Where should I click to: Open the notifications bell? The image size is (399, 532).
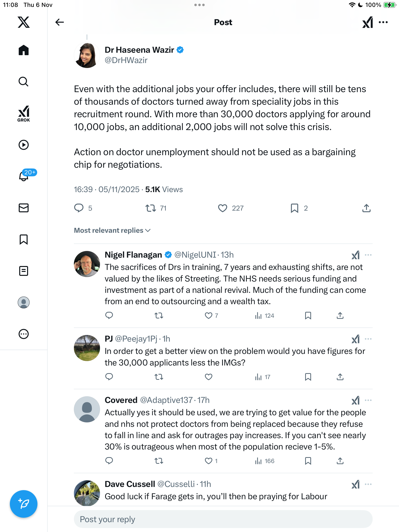point(24,176)
